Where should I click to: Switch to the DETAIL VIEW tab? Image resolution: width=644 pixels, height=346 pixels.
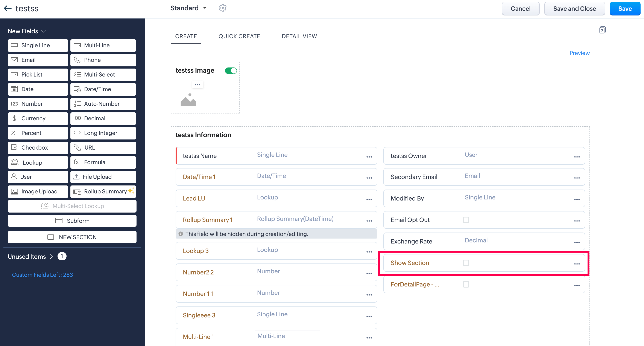coord(299,36)
